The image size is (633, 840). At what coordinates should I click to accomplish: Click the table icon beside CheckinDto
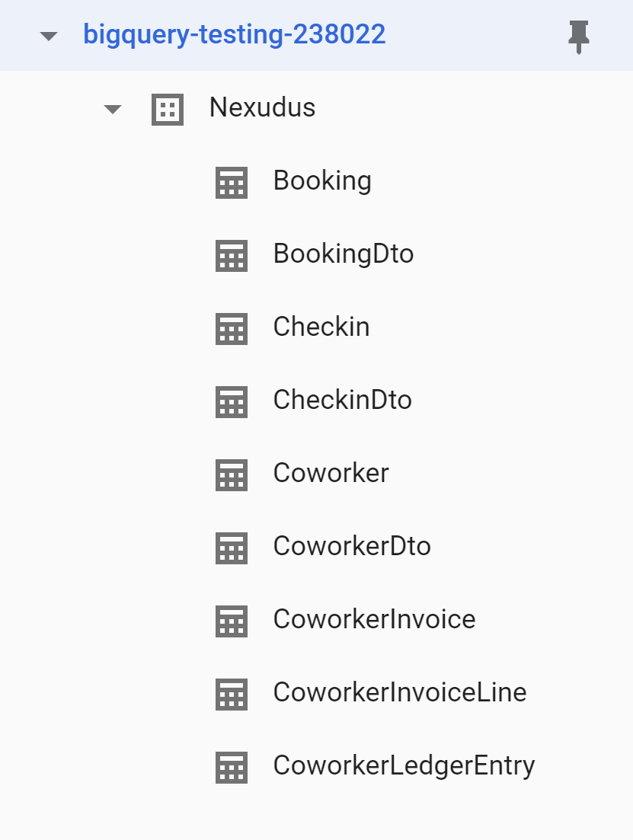[232, 402]
